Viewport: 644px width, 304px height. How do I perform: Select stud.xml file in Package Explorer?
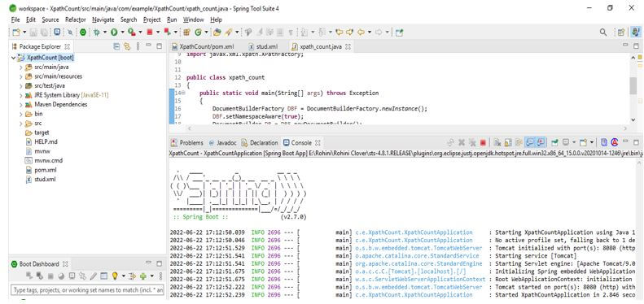[x=45, y=180]
